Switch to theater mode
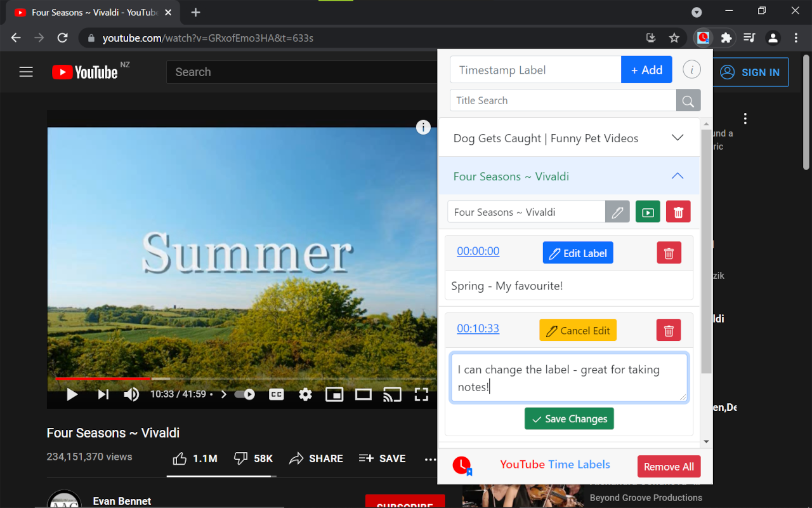Screen dimensions: 812x508 click(363, 394)
